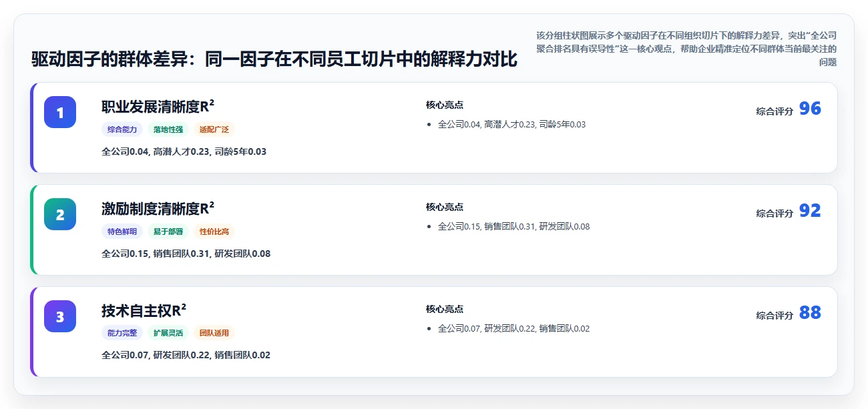Viewport: 868px width, 409px height.
Task: Click the score value 92
Action: click(810, 211)
